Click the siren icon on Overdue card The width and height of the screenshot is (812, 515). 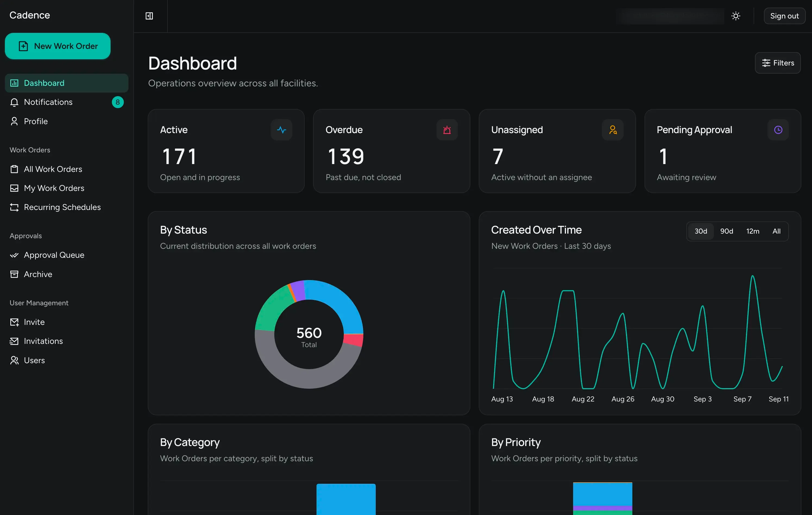pos(447,130)
